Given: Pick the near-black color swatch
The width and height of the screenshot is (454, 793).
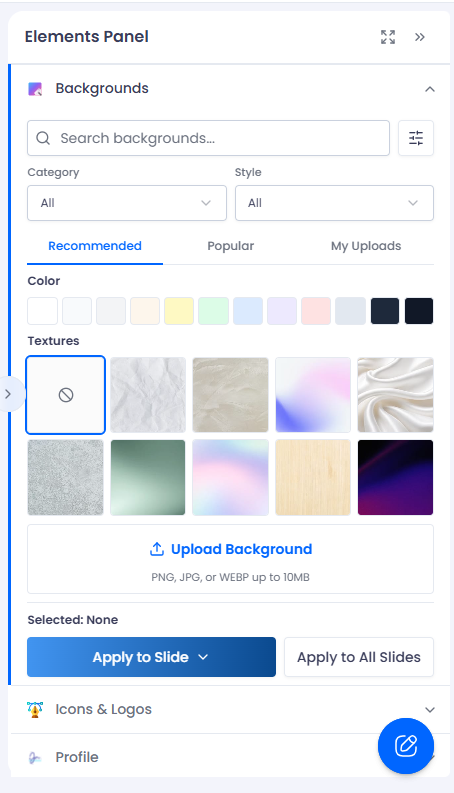Looking at the screenshot, I should tap(419, 311).
